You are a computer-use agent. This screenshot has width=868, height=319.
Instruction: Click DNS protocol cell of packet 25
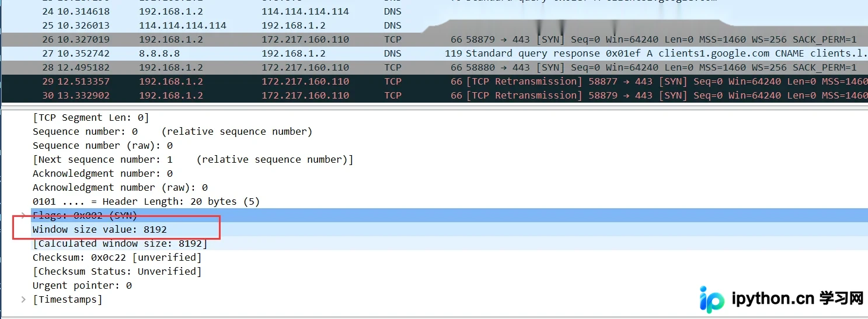click(393, 25)
